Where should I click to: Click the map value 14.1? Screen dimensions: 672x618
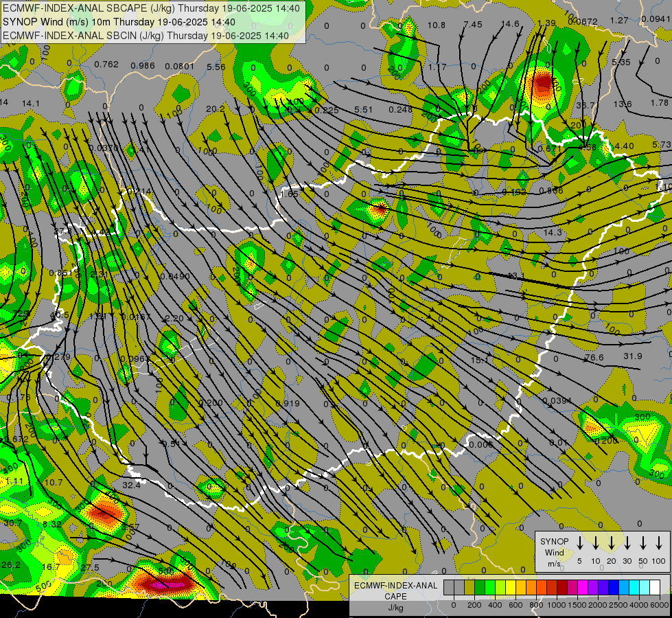point(30,104)
